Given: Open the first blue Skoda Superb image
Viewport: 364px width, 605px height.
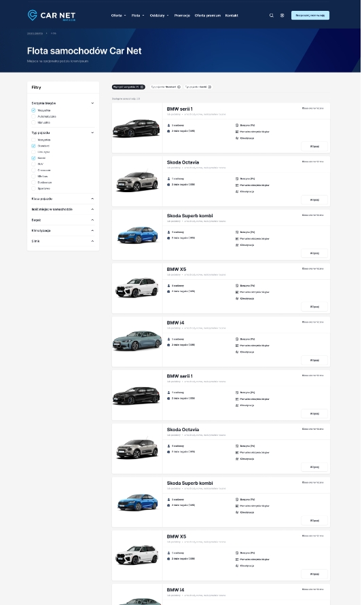Looking at the screenshot, I should (138, 235).
